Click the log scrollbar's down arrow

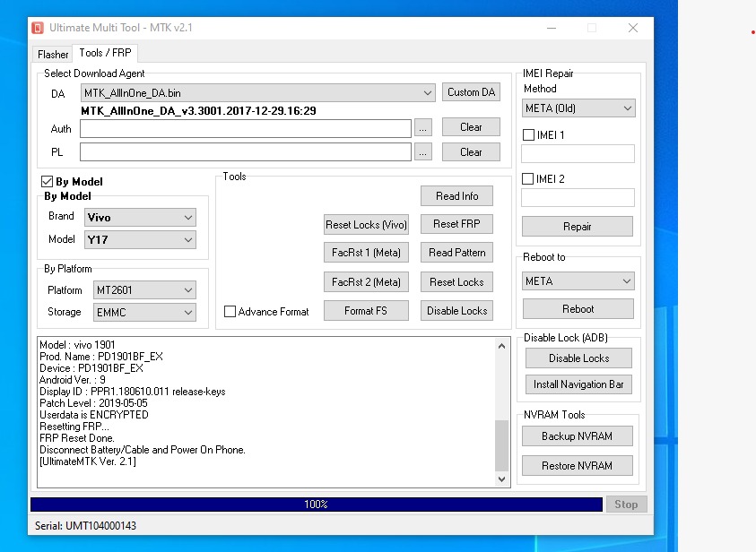(501, 479)
